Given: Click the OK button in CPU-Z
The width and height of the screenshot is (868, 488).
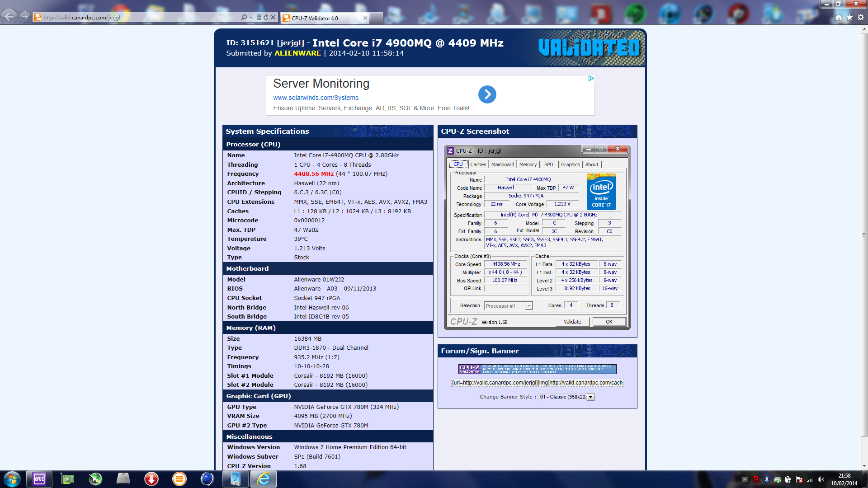Looking at the screenshot, I should coord(609,322).
